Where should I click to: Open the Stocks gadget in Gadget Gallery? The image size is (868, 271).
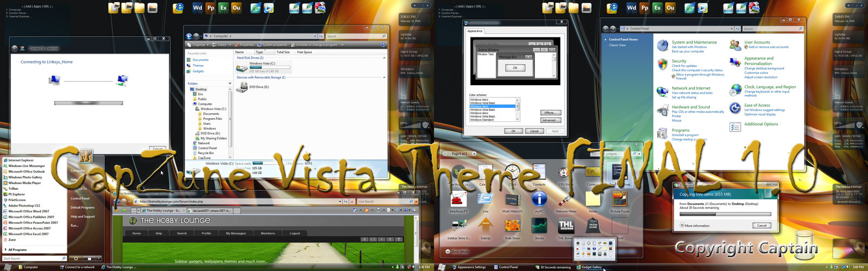point(539,226)
